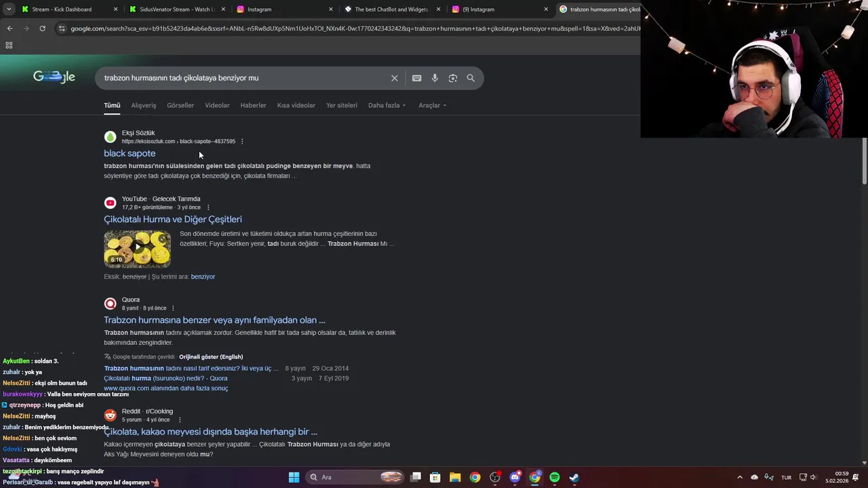The image size is (868, 488).
Task: Submit search with magnifier icon
Action: point(471,78)
